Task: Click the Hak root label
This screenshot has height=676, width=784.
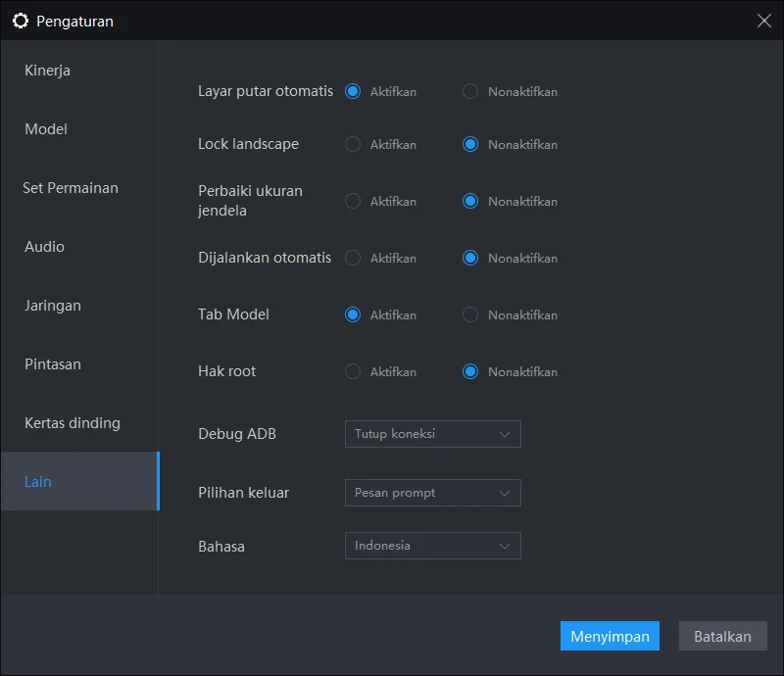Action: coord(227,371)
